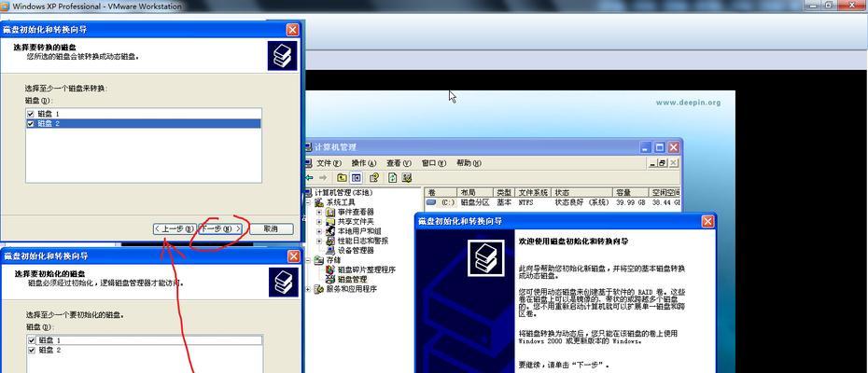
Task: Minimize the 计算机管理 window
Action: (646, 147)
